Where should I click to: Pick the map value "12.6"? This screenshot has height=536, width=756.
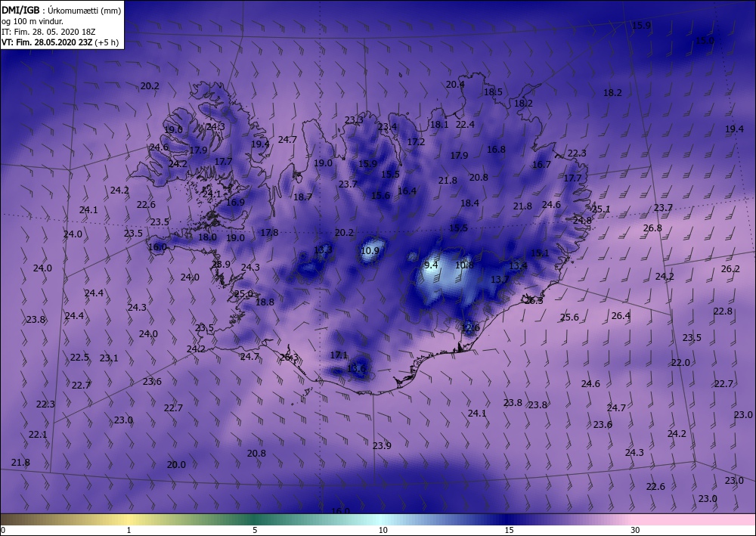tap(470, 328)
